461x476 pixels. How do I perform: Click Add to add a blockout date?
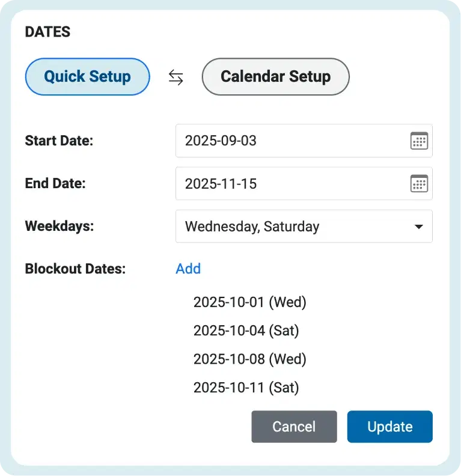point(188,269)
